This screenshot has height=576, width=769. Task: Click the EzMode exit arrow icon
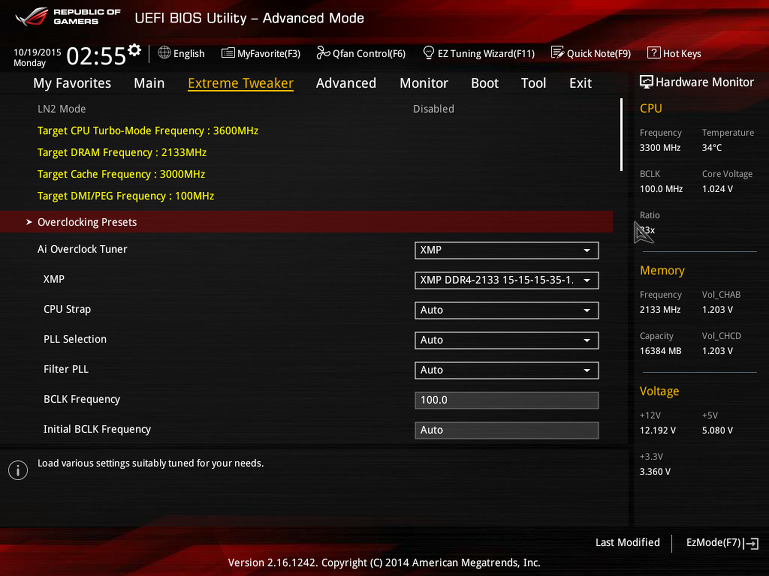[x=751, y=543]
